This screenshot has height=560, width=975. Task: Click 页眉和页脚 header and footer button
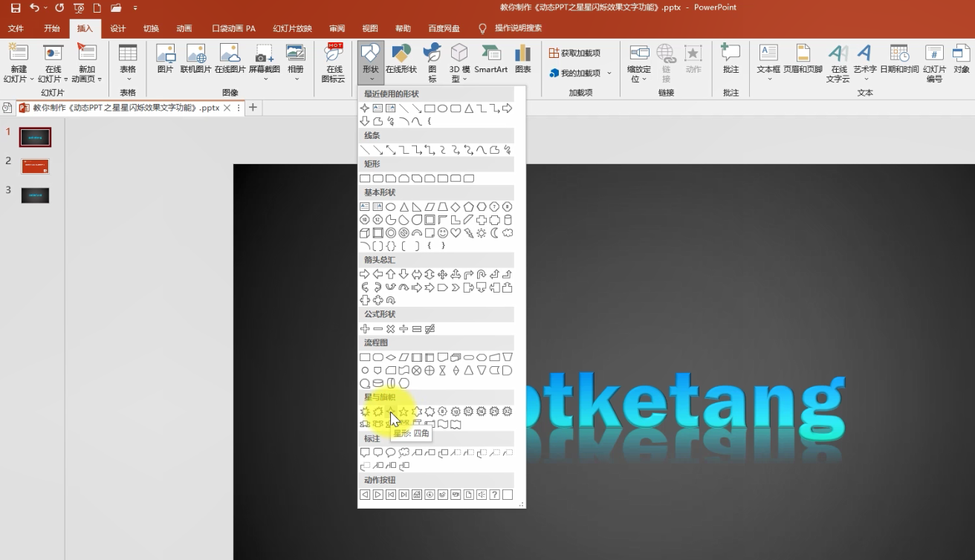803,59
